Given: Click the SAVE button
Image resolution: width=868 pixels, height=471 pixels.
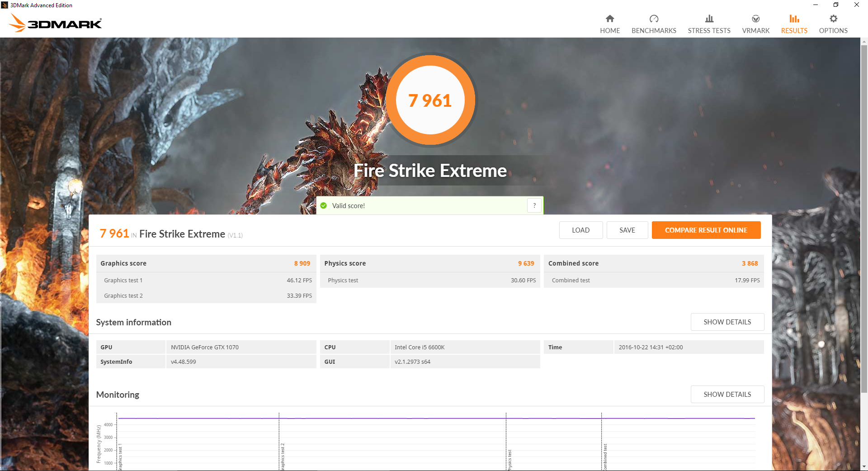Looking at the screenshot, I should pyautogui.click(x=627, y=230).
